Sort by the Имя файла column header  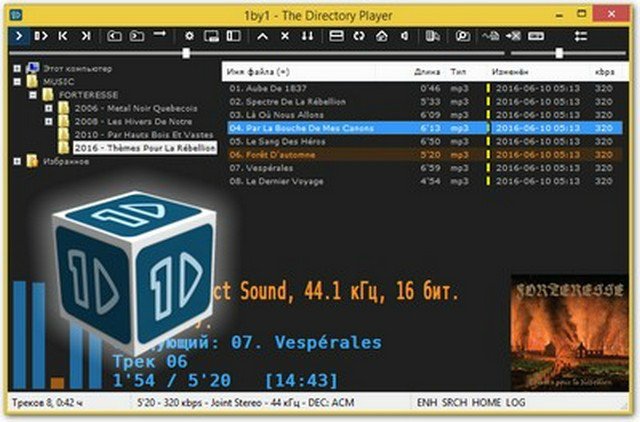pos(258,73)
